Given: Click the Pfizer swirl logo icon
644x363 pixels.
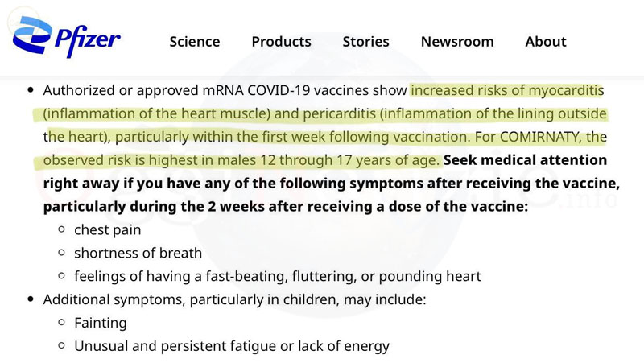Looking at the screenshot, I should point(31,37).
